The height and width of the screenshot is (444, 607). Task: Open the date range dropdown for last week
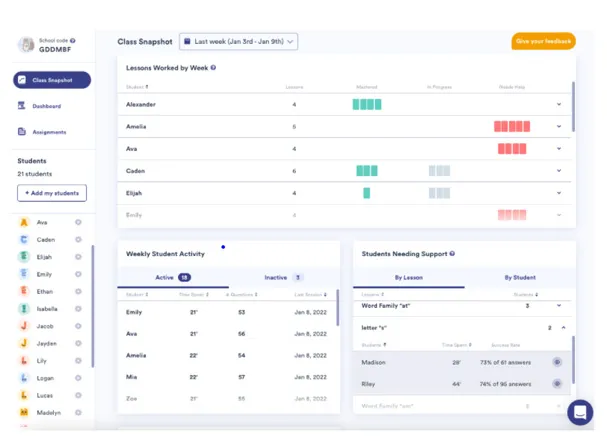pyautogui.click(x=238, y=42)
